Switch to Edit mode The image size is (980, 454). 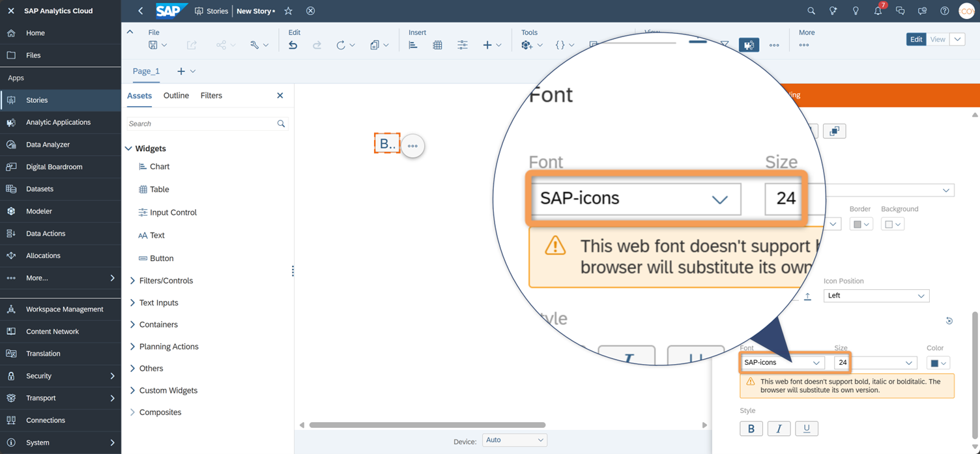916,39
